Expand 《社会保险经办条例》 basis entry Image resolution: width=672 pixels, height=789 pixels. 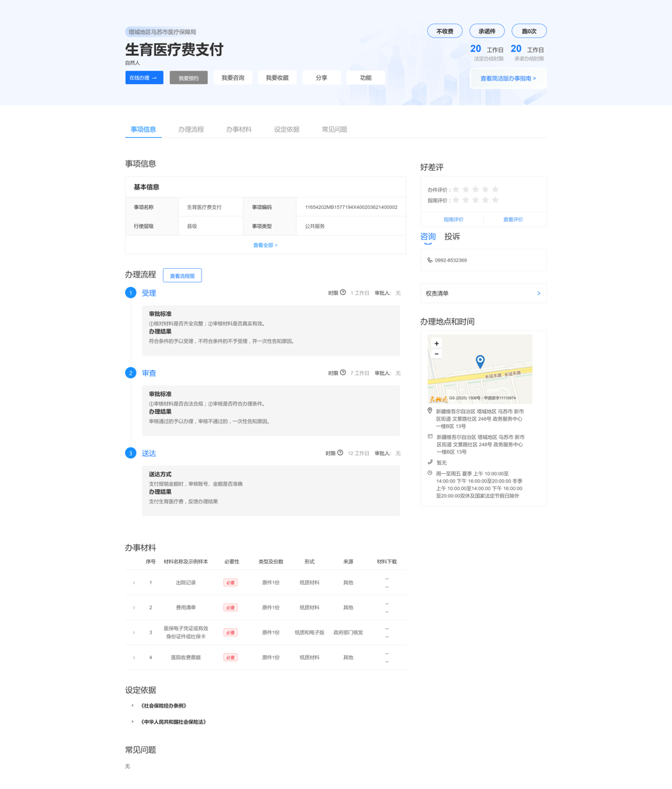pos(133,706)
